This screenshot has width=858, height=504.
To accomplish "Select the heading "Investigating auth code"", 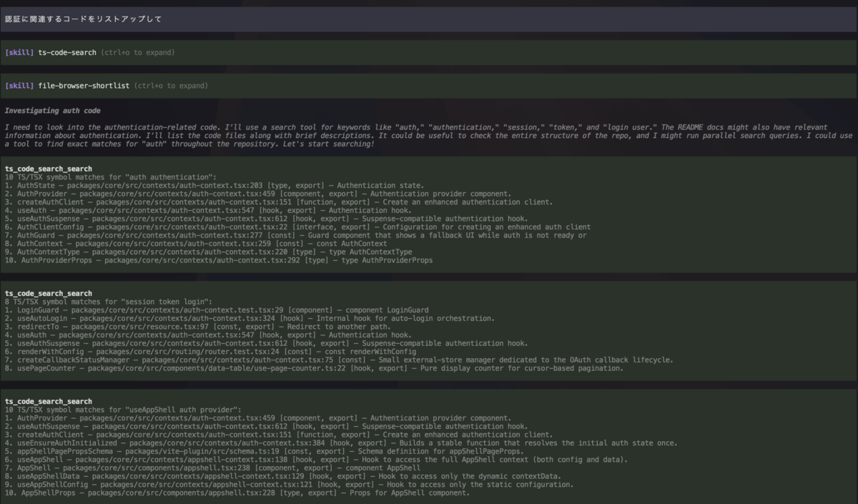I will (53, 111).
